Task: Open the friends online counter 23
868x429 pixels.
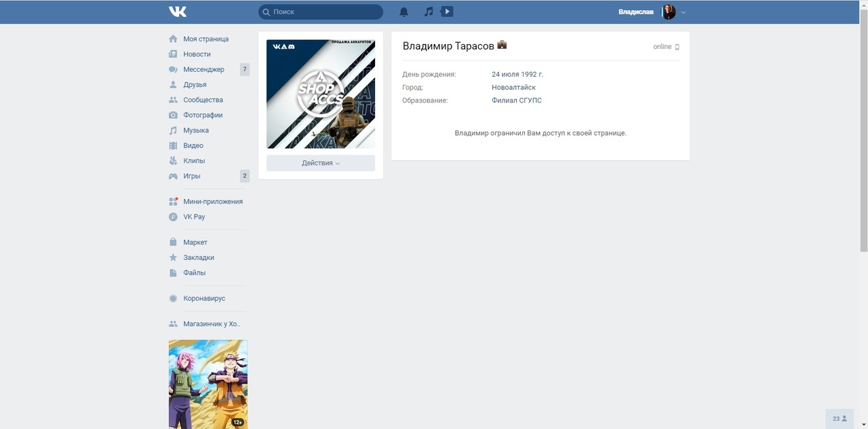Action: 840,419
